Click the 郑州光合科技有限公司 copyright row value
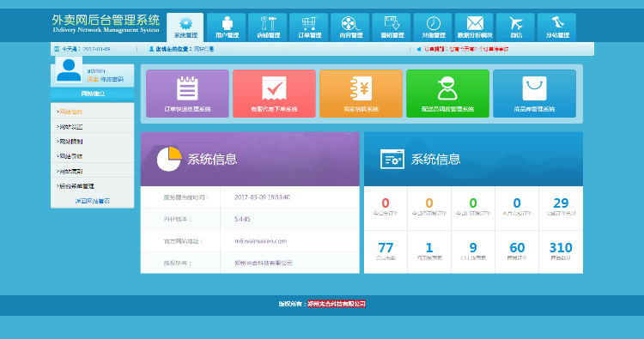The width and height of the screenshot is (644, 339). pos(264,263)
